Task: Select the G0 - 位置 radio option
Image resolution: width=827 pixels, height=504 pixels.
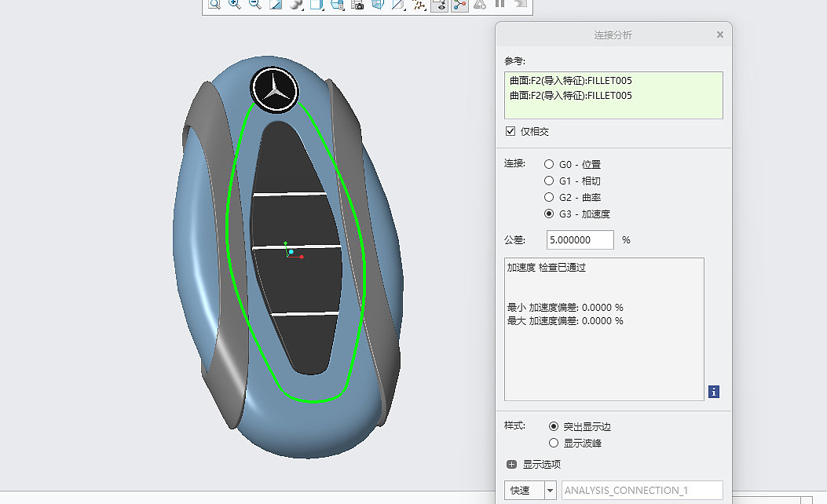Action: coord(549,164)
